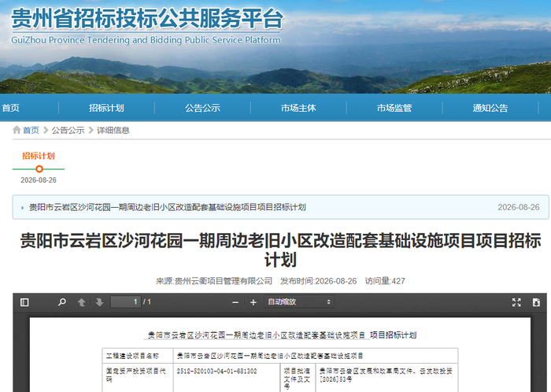
Task: Download the PDF with the download icon
Action: [536, 302]
